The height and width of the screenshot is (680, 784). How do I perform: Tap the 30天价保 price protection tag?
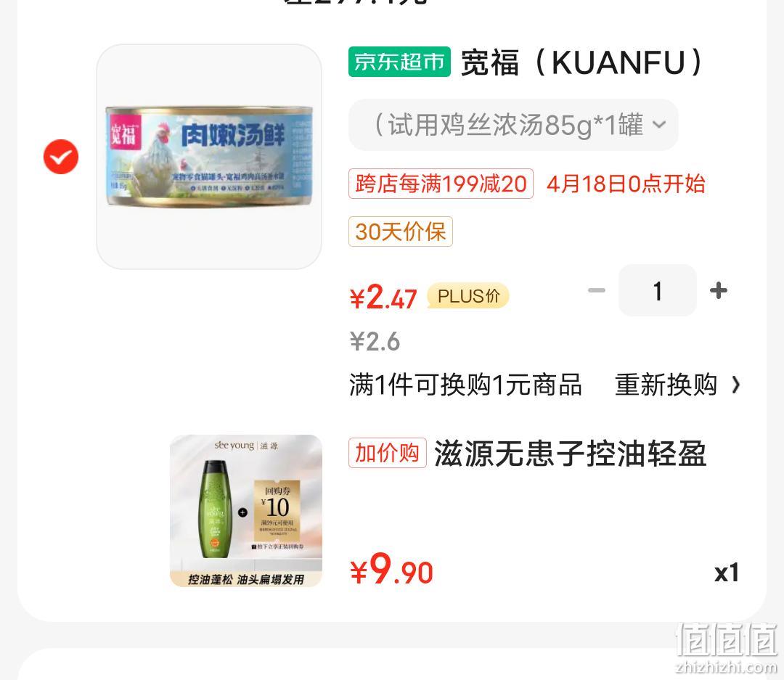pos(401,232)
